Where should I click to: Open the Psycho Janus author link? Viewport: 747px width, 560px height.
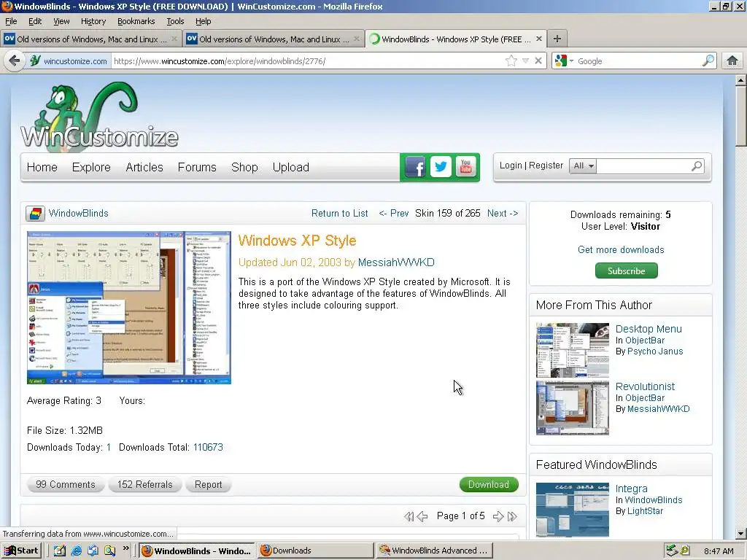655,351
